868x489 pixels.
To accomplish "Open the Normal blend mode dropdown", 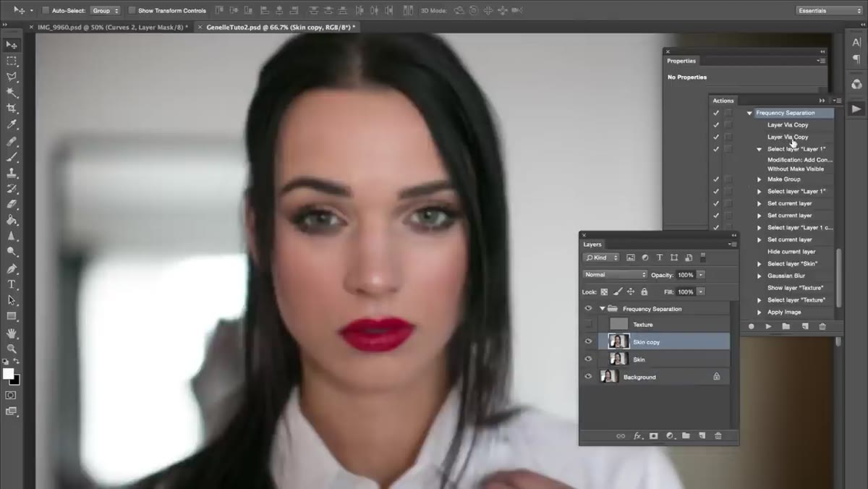I will 615,275.
